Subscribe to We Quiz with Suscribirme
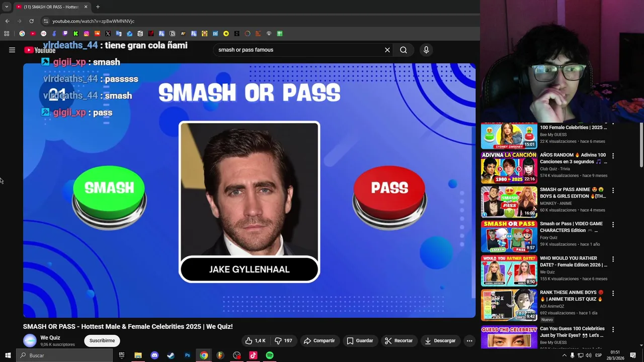Viewport: 644px width, 362px height. (102, 340)
